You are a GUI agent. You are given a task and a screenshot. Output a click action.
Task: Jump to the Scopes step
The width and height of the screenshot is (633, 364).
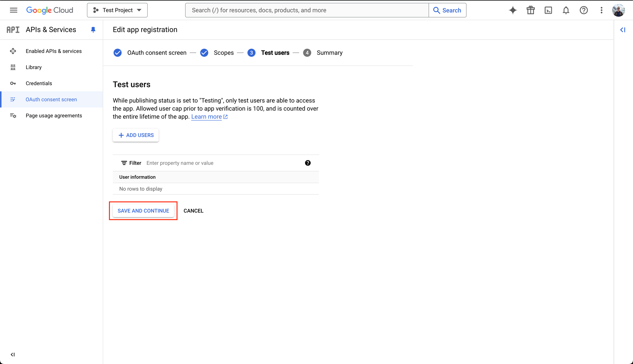223,53
